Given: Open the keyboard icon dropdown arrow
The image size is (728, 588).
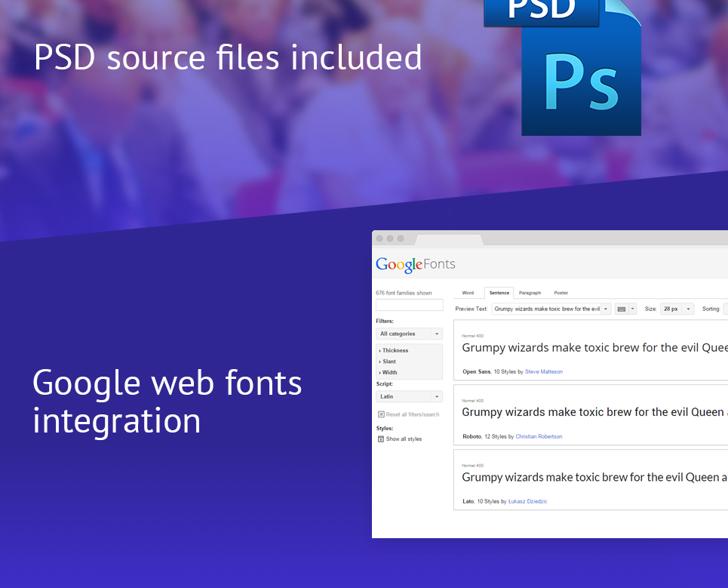Looking at the screenshot, I should click(x=632, y=309).
